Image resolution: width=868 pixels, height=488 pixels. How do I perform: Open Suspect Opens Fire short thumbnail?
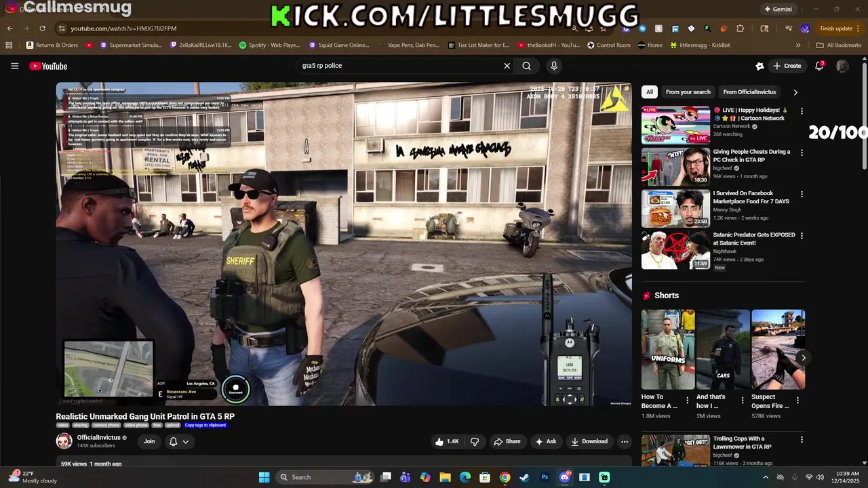click(x=778, y=350)
